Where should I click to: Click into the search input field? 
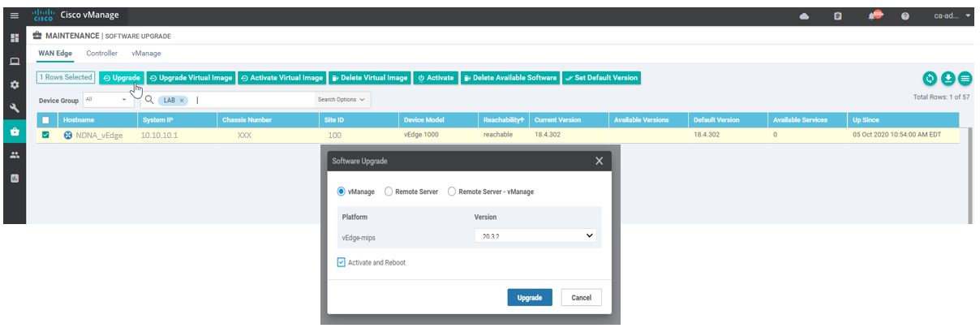pyautogui.click(x=251, y=99)
